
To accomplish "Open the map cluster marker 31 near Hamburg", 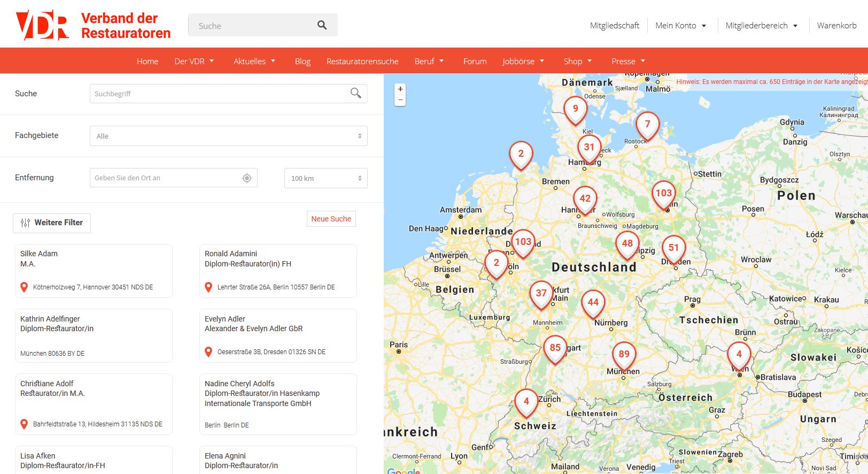I will tap(589, 148).
